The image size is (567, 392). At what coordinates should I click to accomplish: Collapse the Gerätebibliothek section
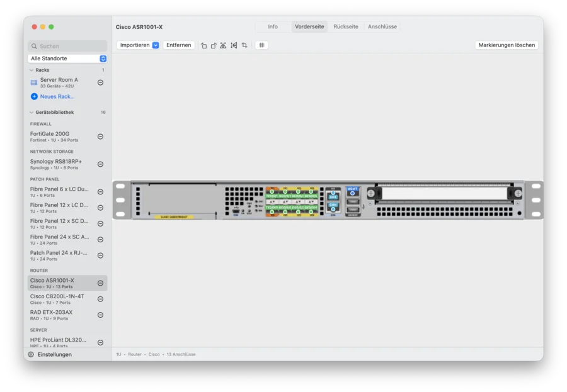point(31,113)
